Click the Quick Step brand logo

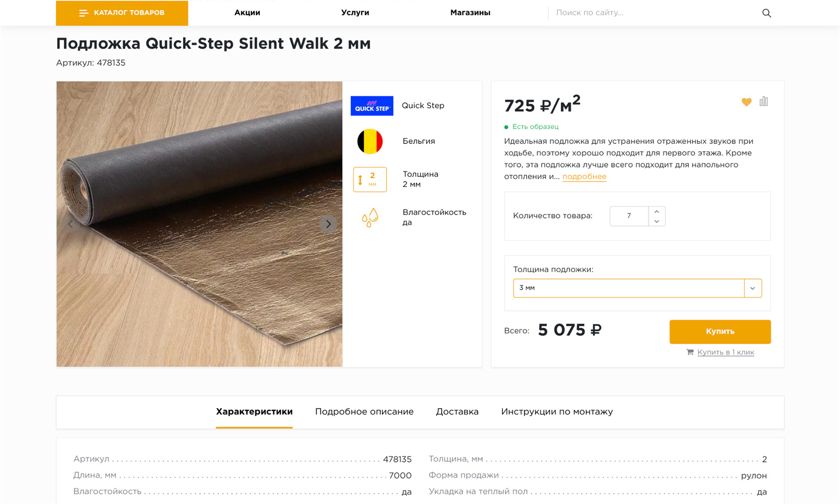click(372, 106)
